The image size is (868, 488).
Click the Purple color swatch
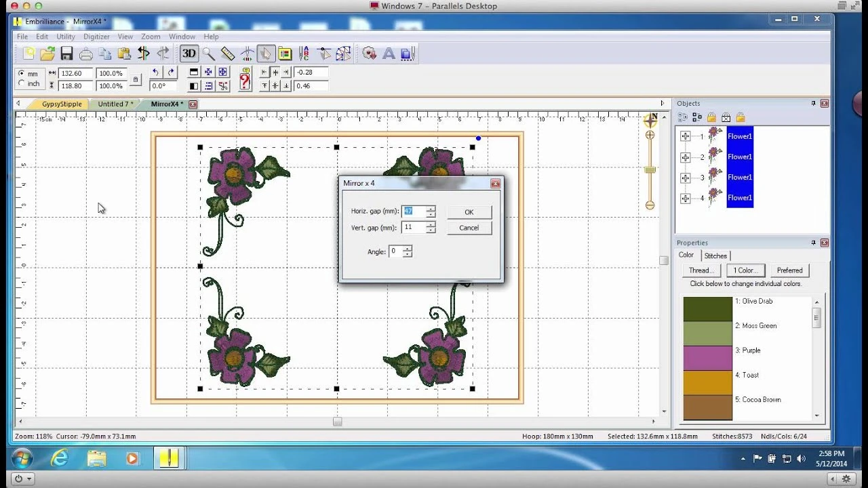(x=707, y=358)
